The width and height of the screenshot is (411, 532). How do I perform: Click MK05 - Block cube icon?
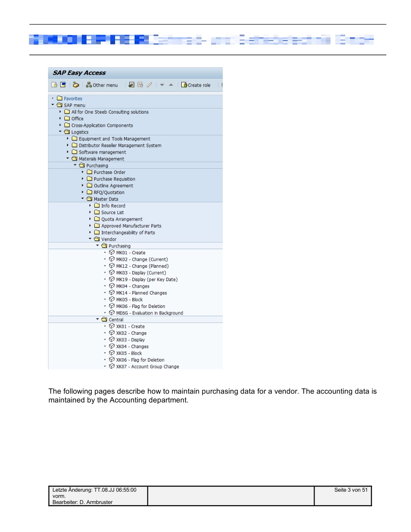pos(112,299)
